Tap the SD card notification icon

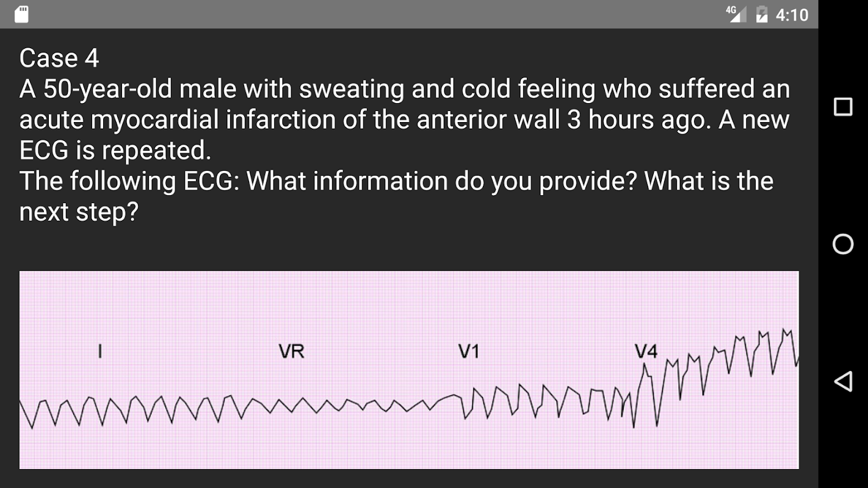click(x=21, y=14)
